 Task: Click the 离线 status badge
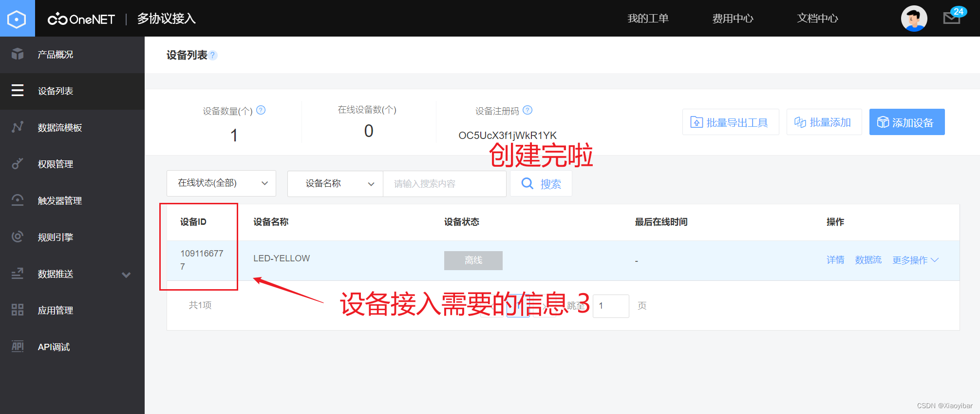473,260
